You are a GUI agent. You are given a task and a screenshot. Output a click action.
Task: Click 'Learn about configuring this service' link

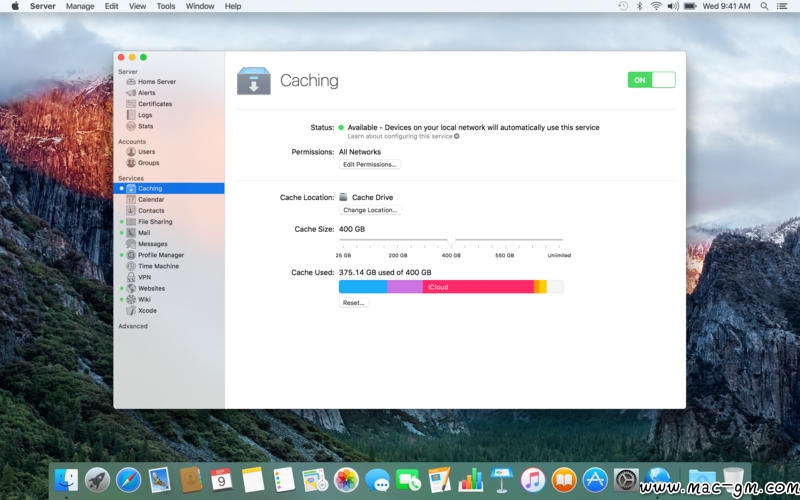click(403, 136)
